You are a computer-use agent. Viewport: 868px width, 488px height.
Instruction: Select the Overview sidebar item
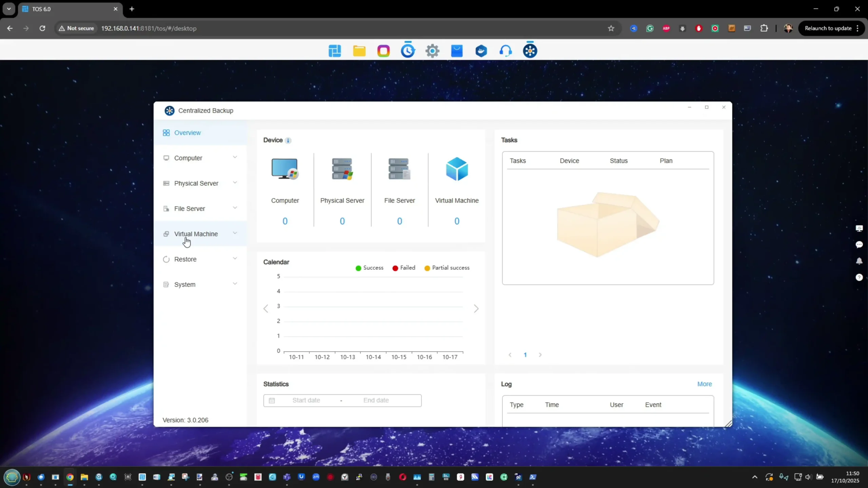point(187,133)
